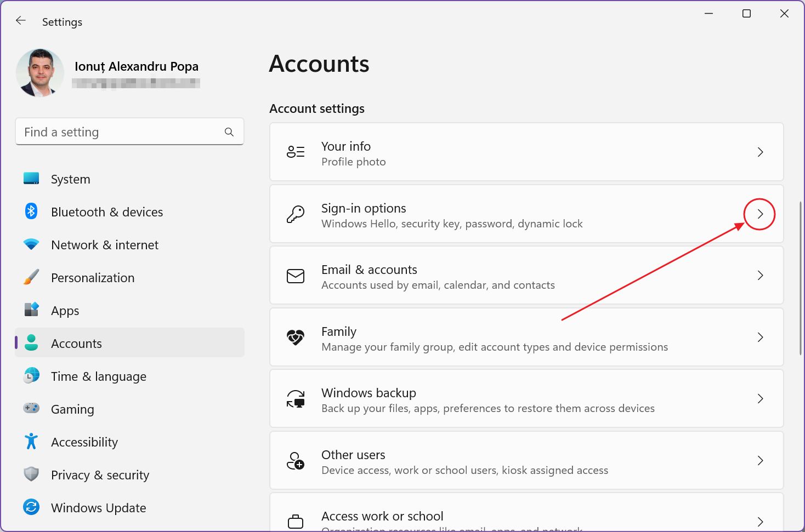Click user name Ionuț Alexandru Popa
805x532 pixels.
[137, 66]
